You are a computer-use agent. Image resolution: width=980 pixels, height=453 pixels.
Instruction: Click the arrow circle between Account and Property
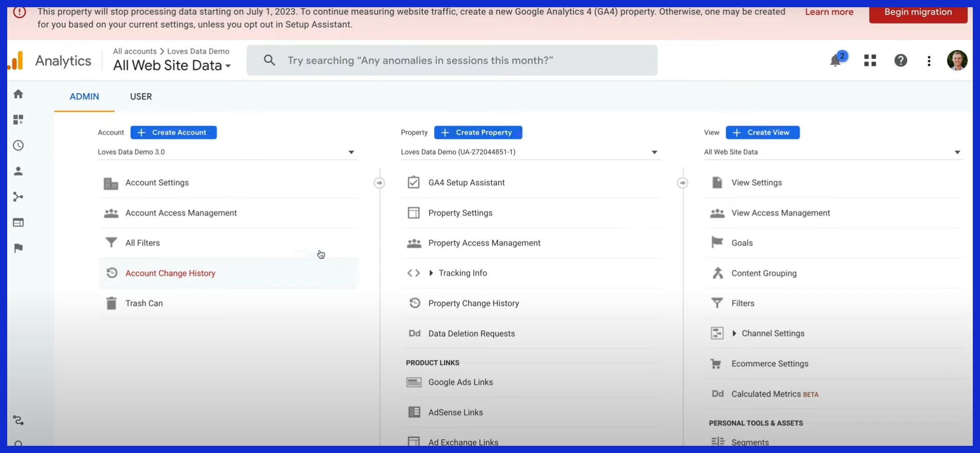(379, 183)
